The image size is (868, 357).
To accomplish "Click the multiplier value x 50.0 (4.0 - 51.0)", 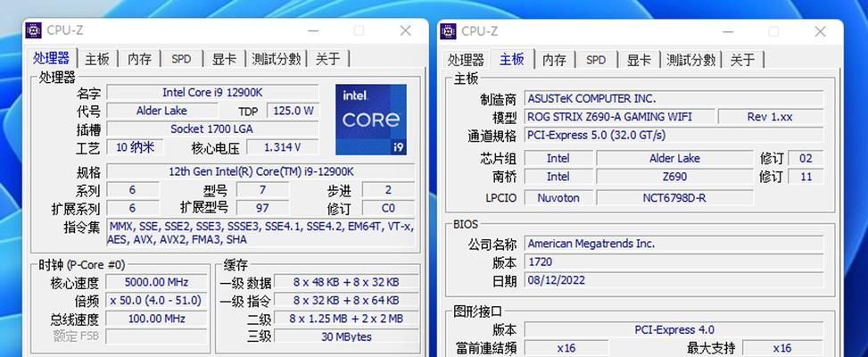I will point(157,301).
